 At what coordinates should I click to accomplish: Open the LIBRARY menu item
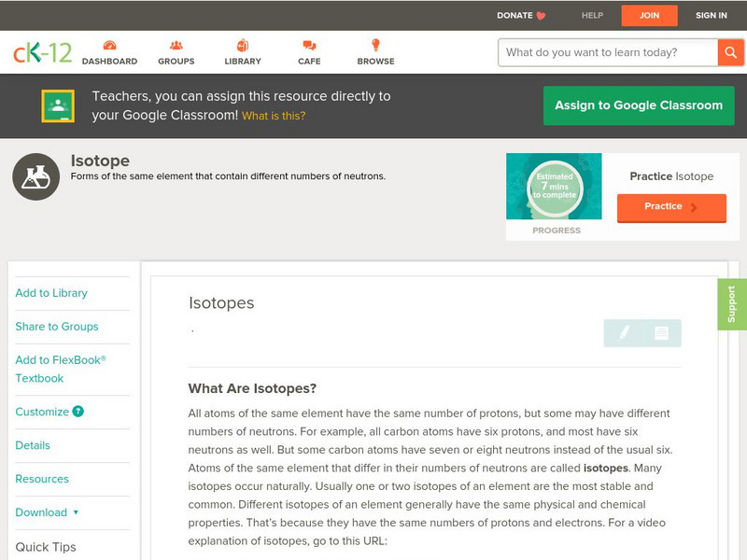click(243, 61)
